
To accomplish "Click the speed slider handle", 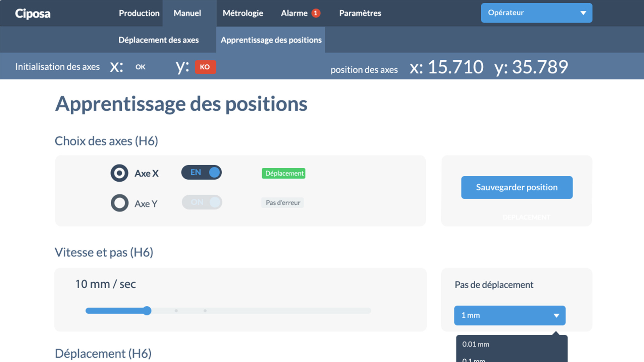I will [x=147, y=311].
